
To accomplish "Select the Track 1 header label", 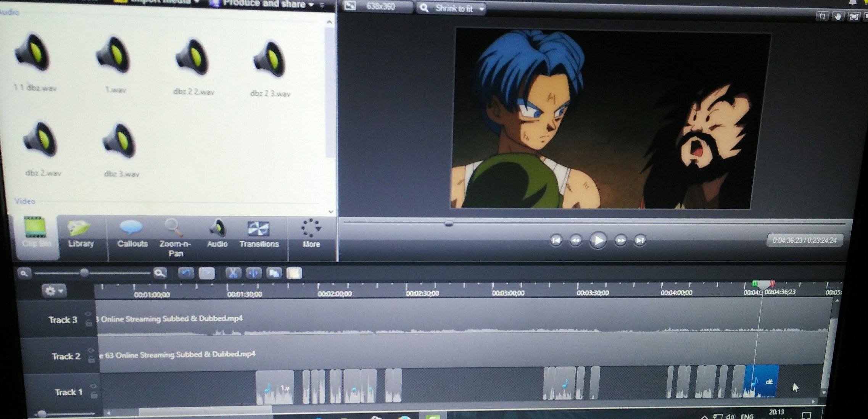I will [69, 392].
